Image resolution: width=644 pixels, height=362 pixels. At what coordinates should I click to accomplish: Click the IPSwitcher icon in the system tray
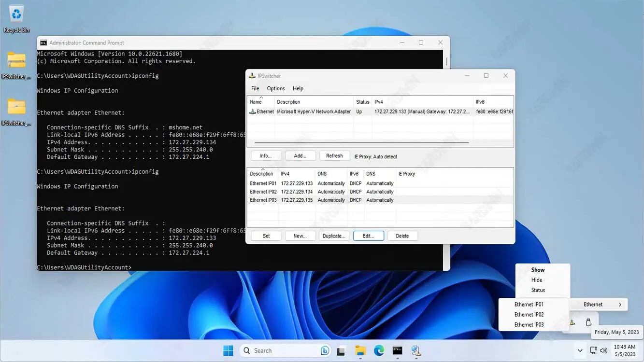pyautogui.click(x=572, y=322)
